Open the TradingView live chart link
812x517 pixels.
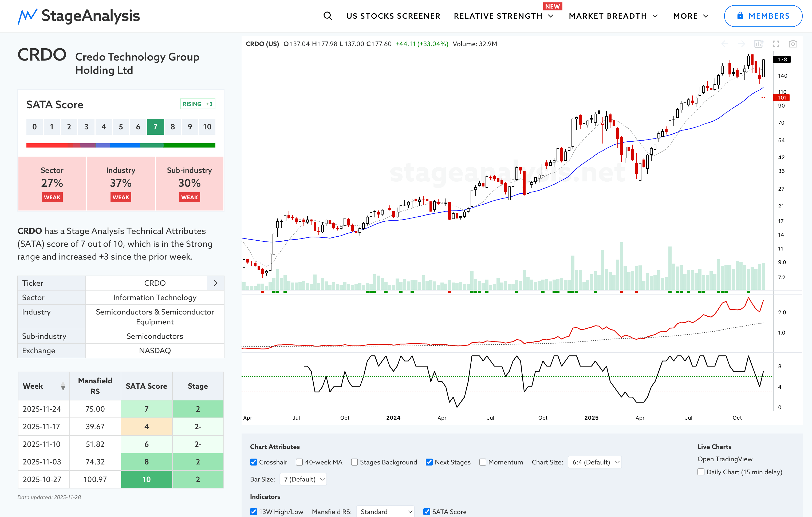[x=725, y=459]
